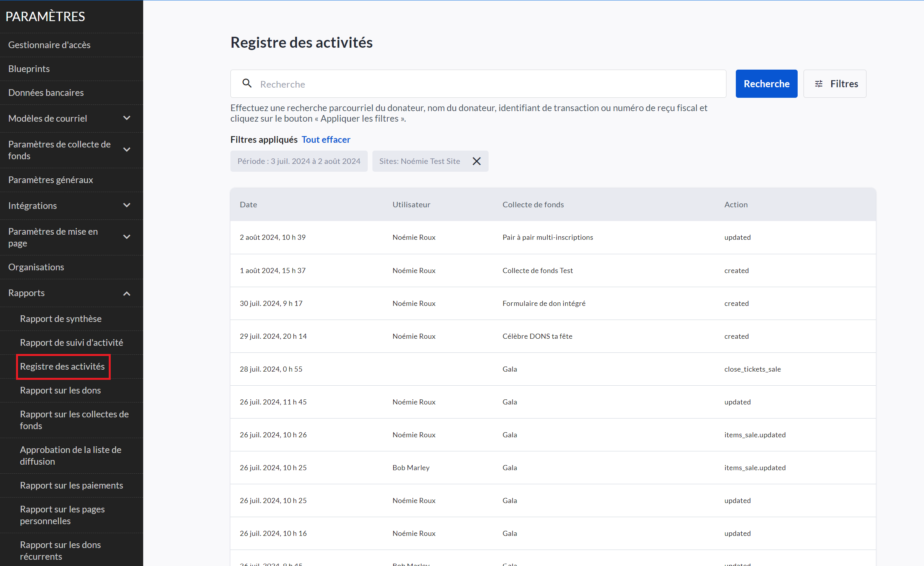Image resolution: width=924 pixels, height=566 pixels.
Task: Expand Modèles de courriel section
Action: pos(127,118)
